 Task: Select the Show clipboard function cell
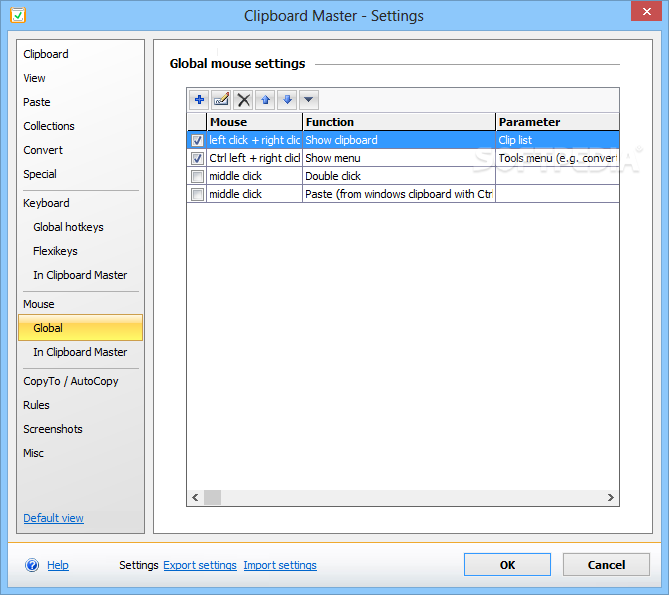tap(399, 140)
